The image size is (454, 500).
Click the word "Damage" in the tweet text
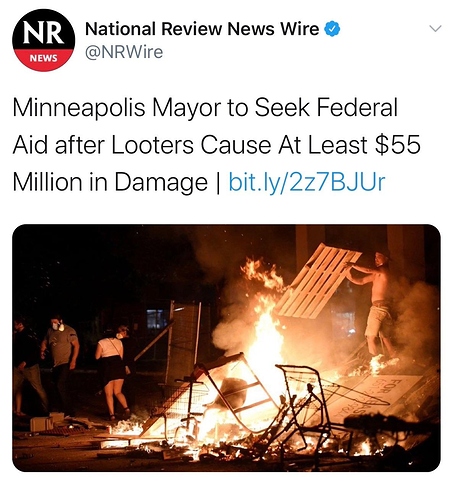point(161,183)
